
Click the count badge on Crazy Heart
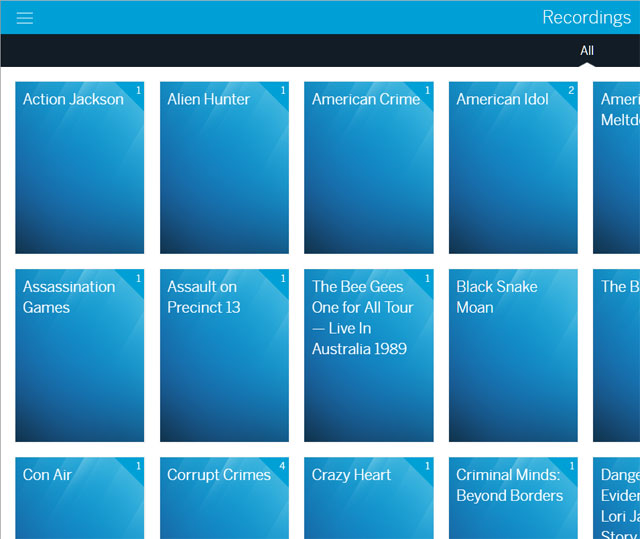(427, 466)
